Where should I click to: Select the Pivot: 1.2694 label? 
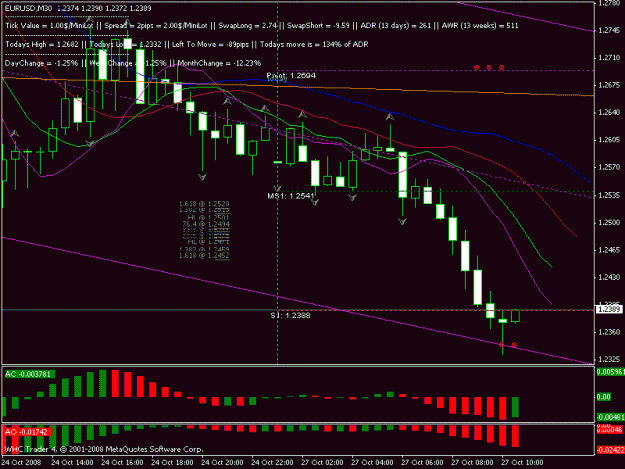click(x=291, y=75)
